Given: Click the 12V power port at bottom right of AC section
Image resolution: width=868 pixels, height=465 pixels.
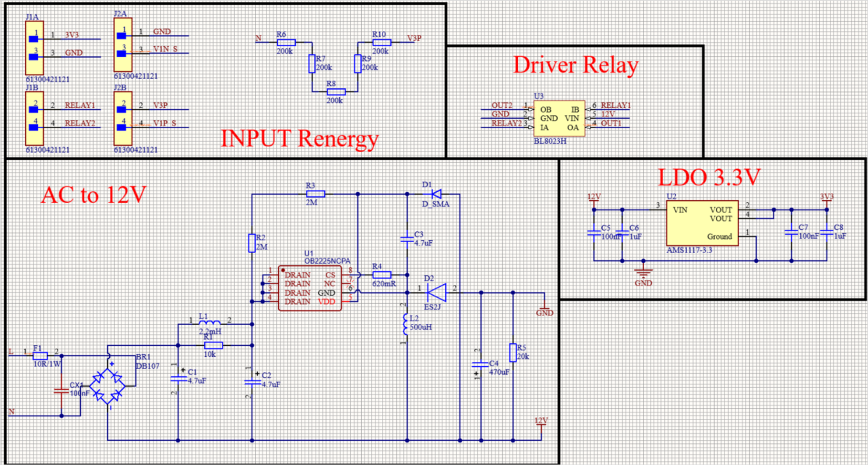Looking at the screenshot, I should coord(541,424).
